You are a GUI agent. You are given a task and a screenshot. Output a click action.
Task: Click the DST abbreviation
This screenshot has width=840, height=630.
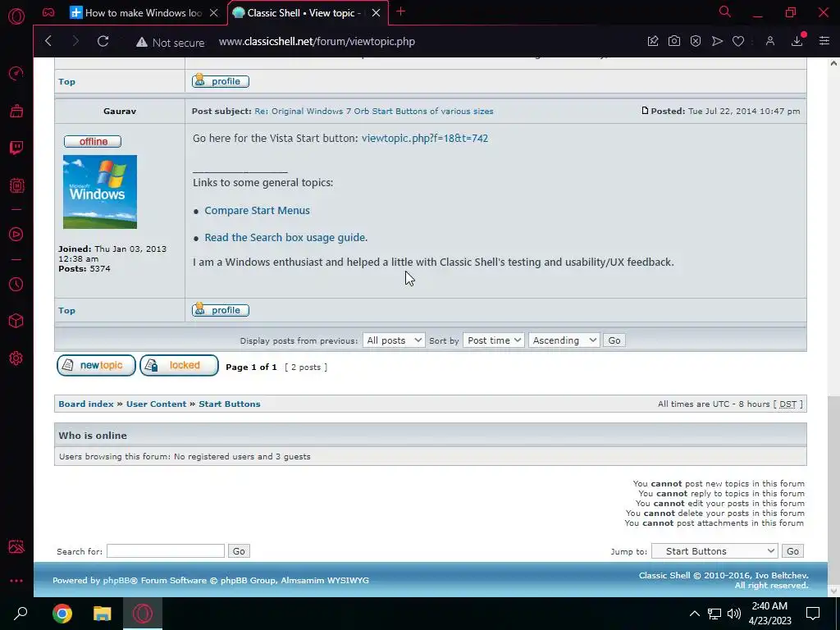[788, 404]
